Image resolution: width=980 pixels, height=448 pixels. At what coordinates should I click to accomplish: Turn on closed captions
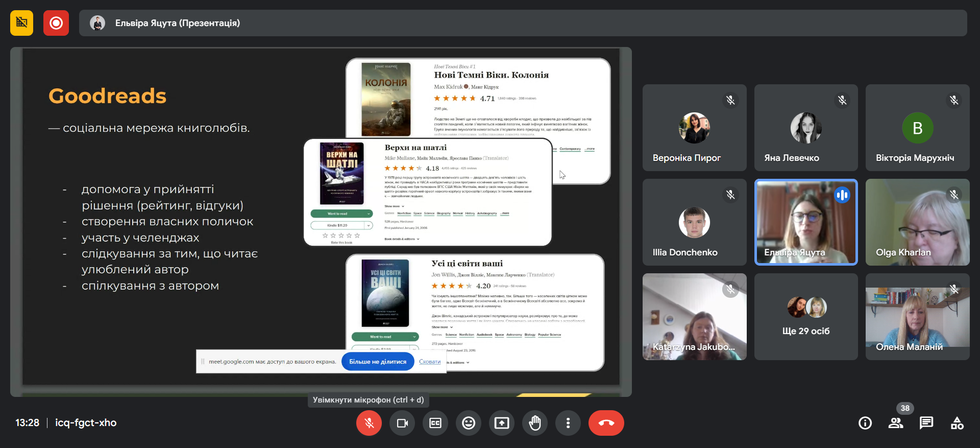[435, 423]
